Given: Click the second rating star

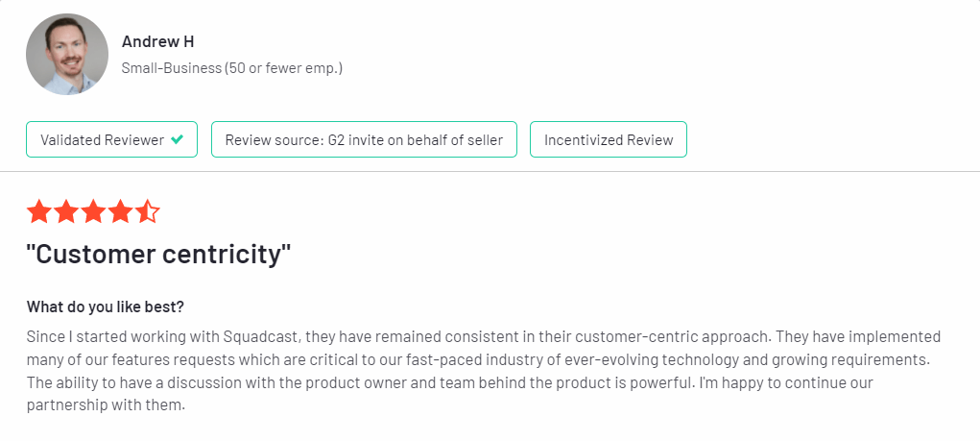Looking at the screenshot, I should pos(66,212).
